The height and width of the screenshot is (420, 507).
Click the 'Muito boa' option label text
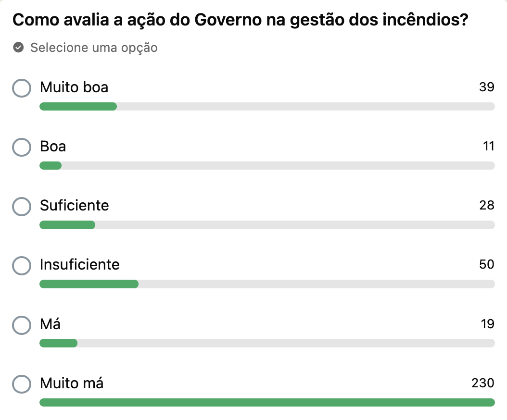tap(74, 87)
